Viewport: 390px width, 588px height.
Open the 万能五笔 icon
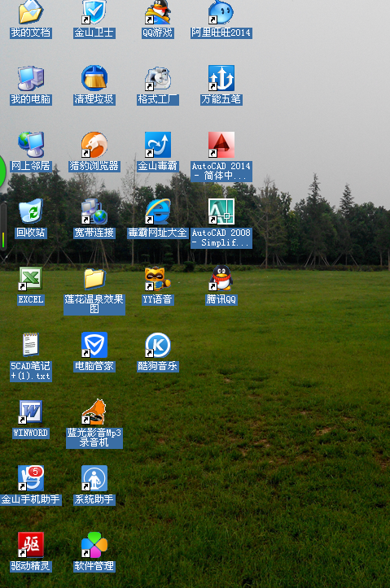[221, 78]
